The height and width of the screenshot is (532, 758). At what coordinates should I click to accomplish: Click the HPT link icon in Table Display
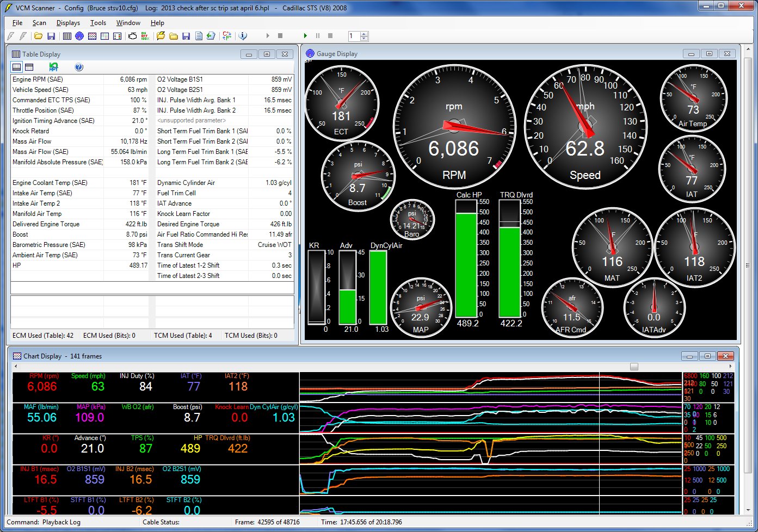[x=53, y=67]
